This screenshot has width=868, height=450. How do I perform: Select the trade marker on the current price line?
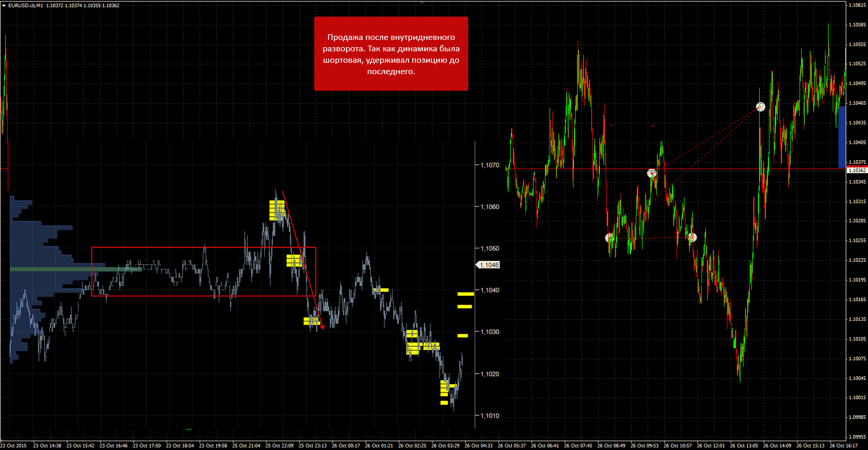pyautogui.click(x=652, y=173)
